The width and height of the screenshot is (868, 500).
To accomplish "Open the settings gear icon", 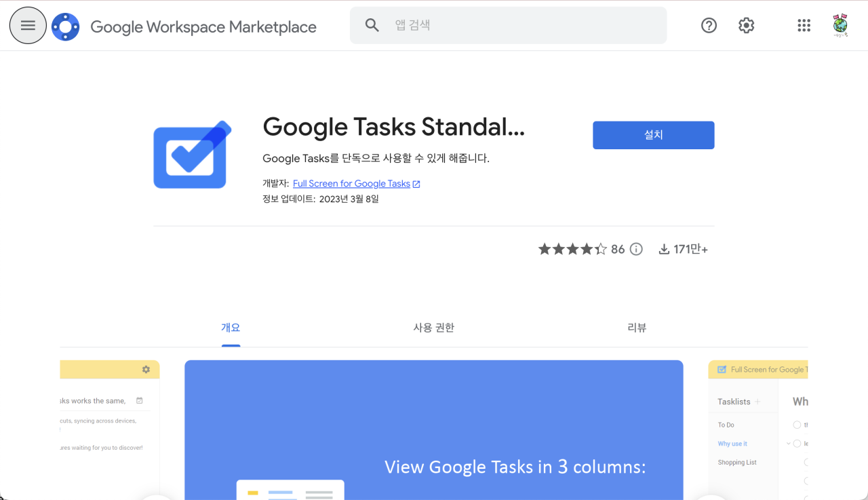I will [x=747, y=25].
